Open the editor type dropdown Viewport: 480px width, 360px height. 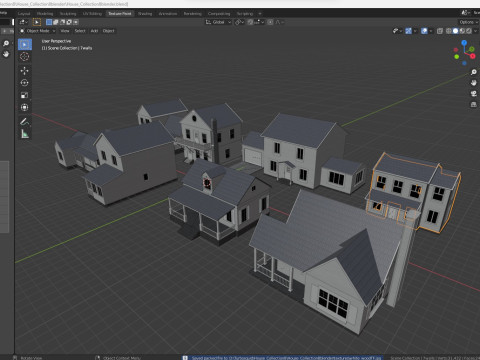[23, 22]
